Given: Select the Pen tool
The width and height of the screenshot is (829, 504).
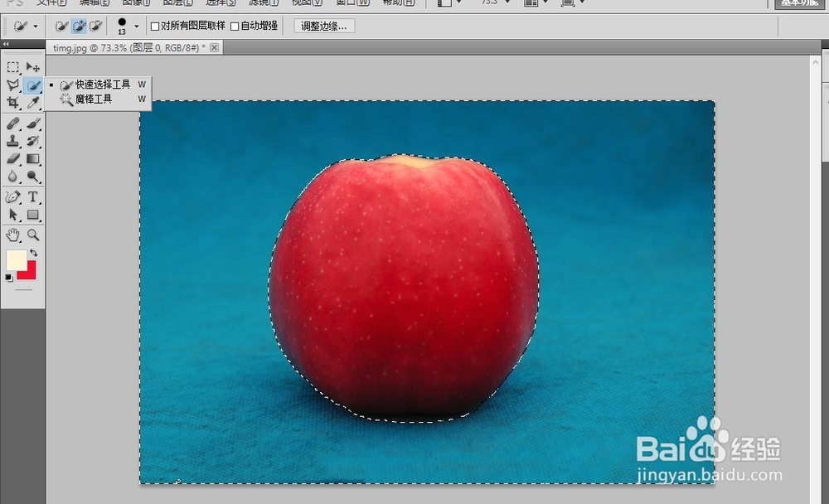Looking at the screenshot, I should coord(12,196).
